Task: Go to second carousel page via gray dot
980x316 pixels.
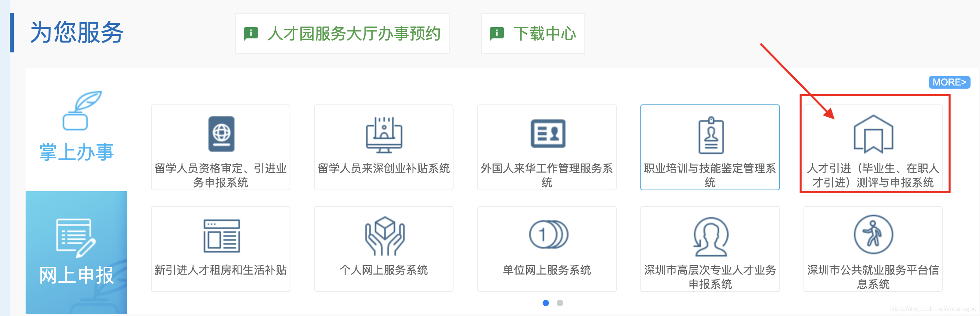Action: coord(560,303)
